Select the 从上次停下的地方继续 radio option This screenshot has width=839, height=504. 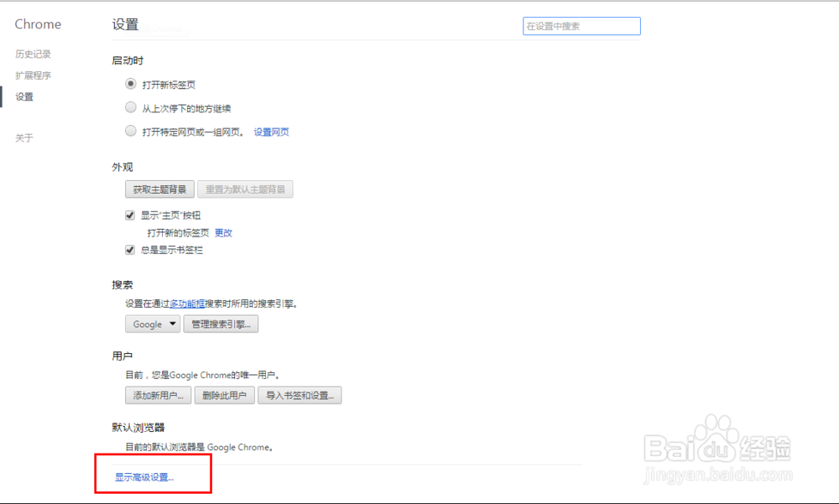(x=131, y=107)
